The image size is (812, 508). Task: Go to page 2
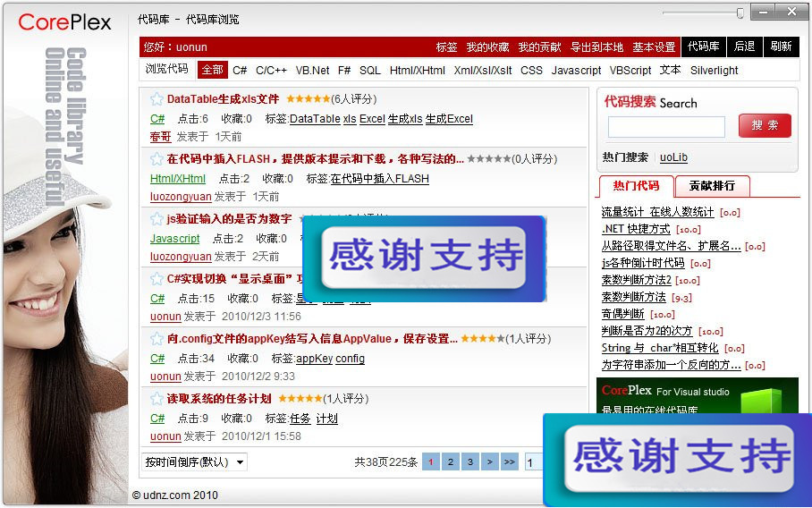pyautogui.click(x=450, y=461)
